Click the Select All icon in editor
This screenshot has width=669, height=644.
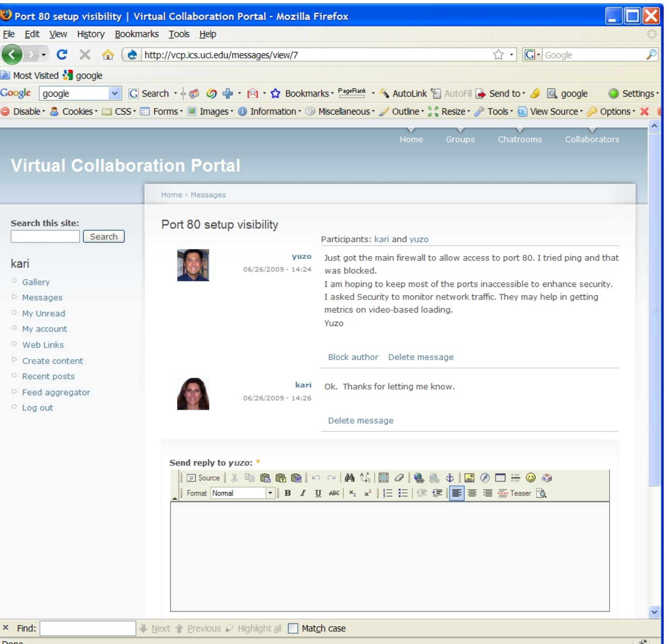(x=383, y=478)
